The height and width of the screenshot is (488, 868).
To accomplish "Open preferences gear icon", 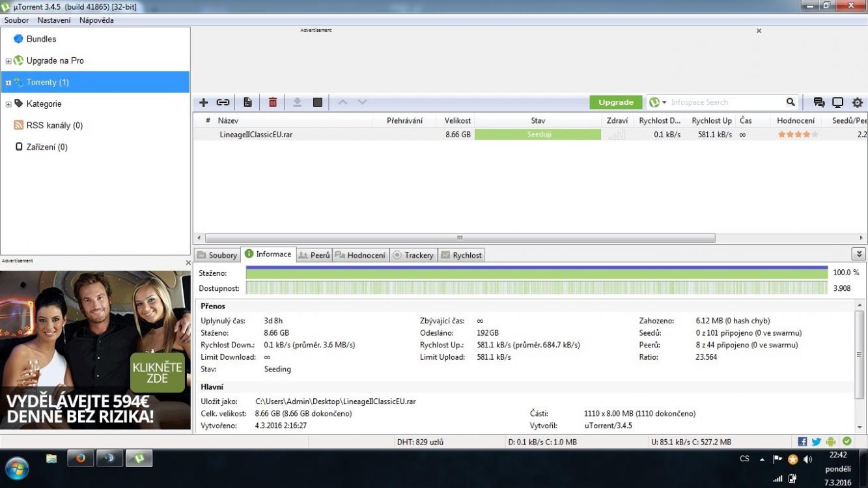I will (x=858, y=102).
